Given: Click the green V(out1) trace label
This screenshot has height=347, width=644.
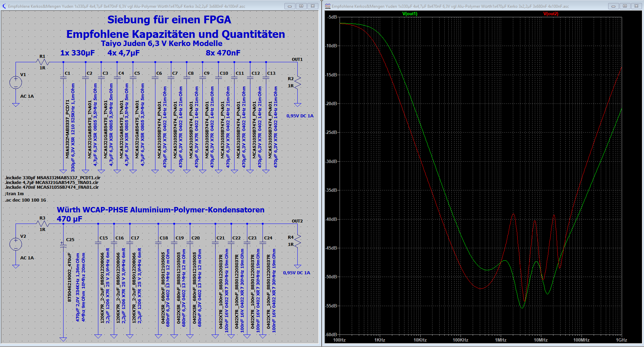Looking at the screenshot, I should [410, 14].
